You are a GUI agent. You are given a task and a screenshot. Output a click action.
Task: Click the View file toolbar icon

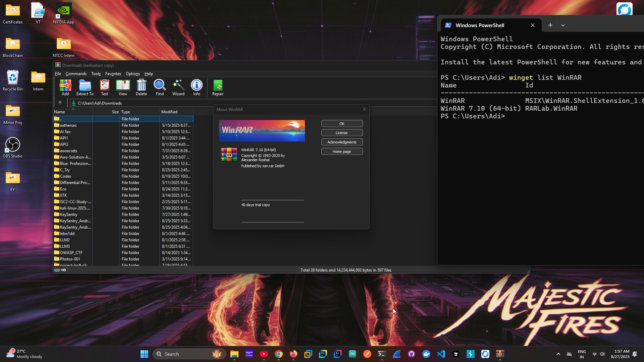[123, 88]
